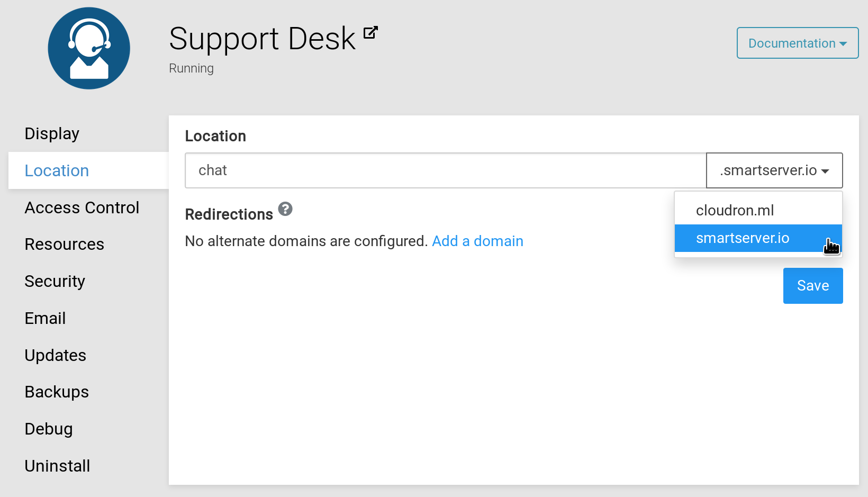The image size is (868, 497).
Task: Open app via external link icon
Action: pyautogui.click(x=370, y=33)
